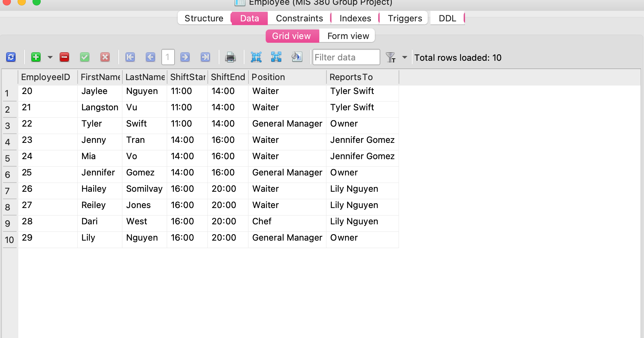Open the filter type dropdown arrow
The image size is (644, 338).
[404, 57]
